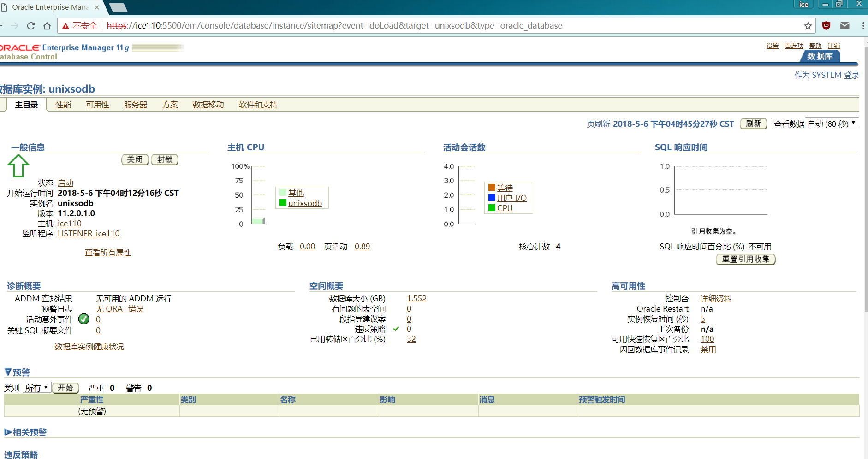The height and width of the screenshot is (459, 868).
Task: Open the LISTENER_ice110 link
Action: tap(89, 234)
